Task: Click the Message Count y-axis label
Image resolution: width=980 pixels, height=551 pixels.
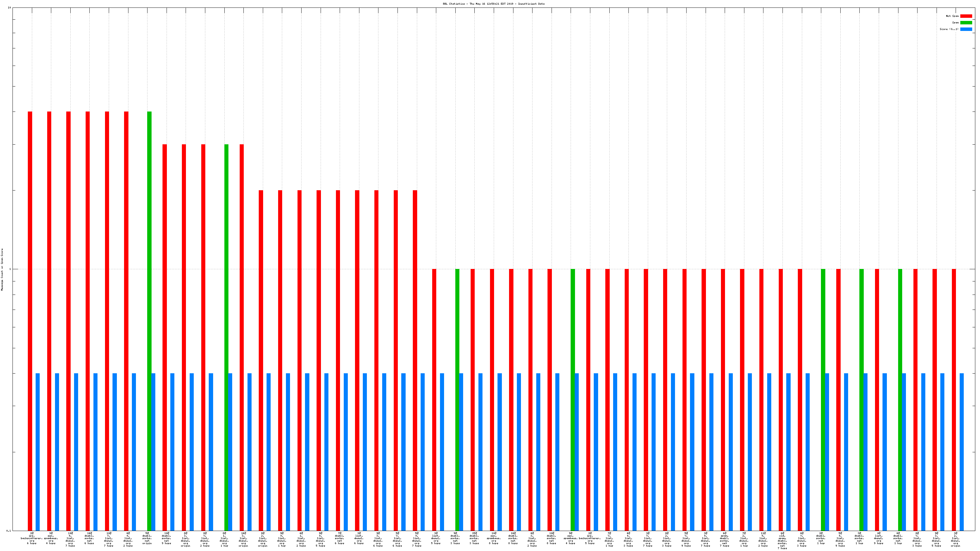Action: (2, 269)
